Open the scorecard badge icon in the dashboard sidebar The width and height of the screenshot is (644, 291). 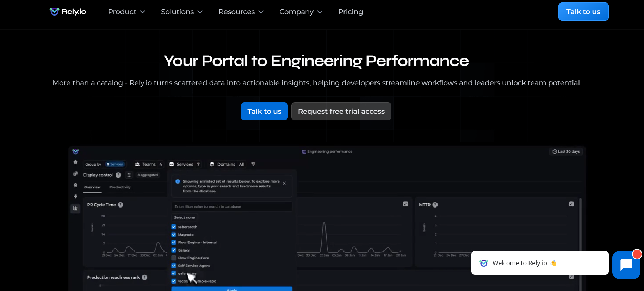pyautogui.click(x=75, y=185)
